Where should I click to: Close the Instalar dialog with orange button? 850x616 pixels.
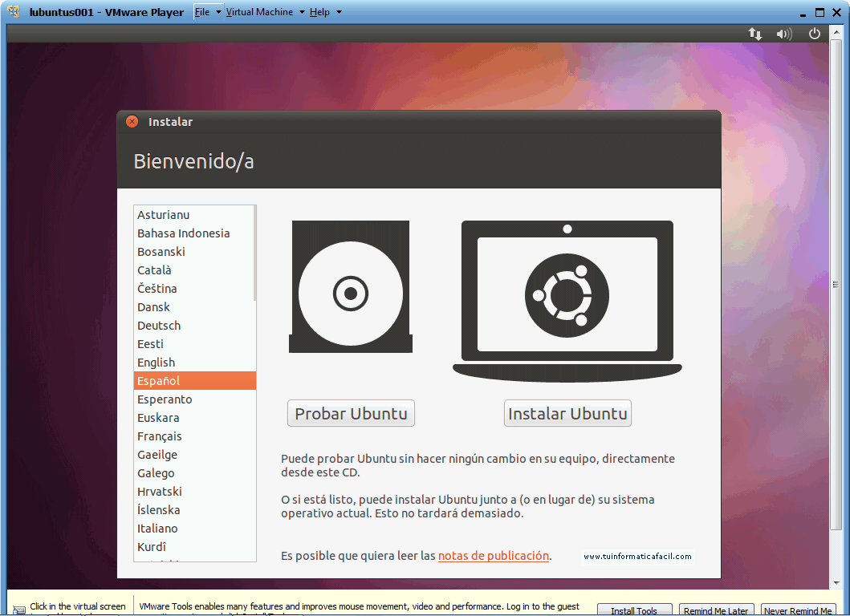click(x=132, y=121)
